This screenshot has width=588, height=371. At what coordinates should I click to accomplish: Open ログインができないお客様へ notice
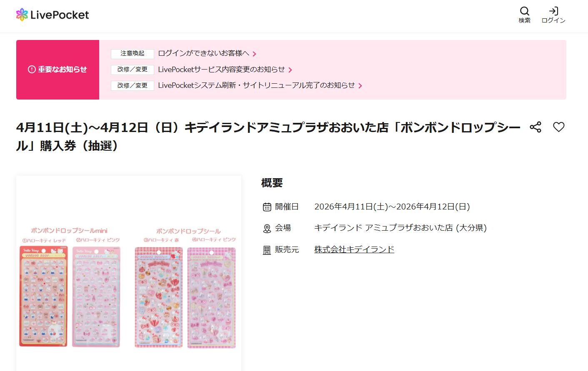coord(203,53)
